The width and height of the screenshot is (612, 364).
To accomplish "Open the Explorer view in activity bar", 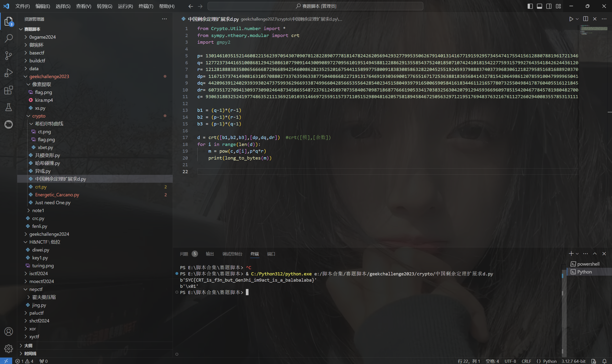I will pos(9,21).
